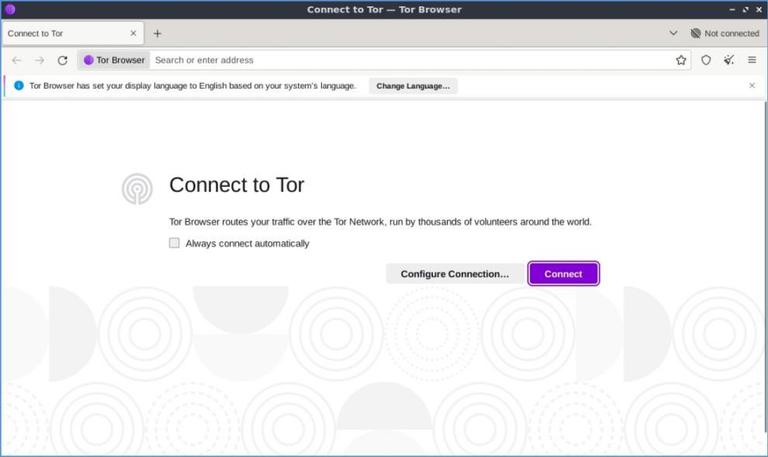Select the Connect to Tor tab
This screenshot has width=768, height=457.
[72, 33]
